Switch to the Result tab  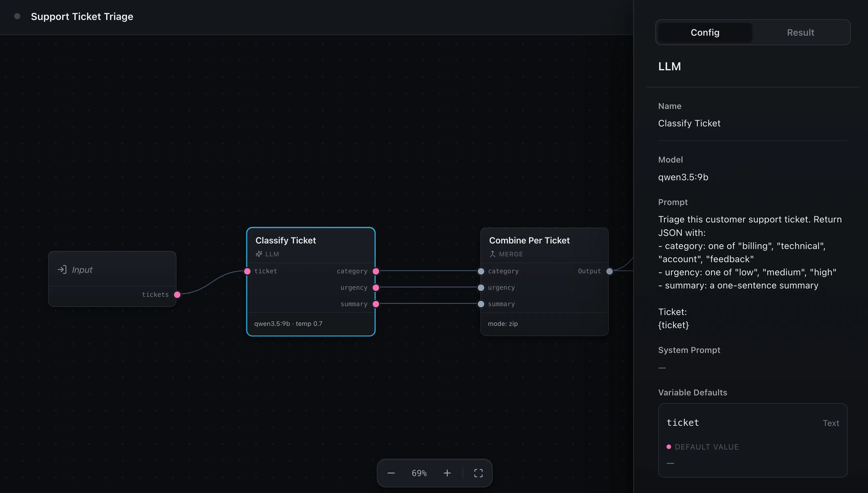[800, 33]
